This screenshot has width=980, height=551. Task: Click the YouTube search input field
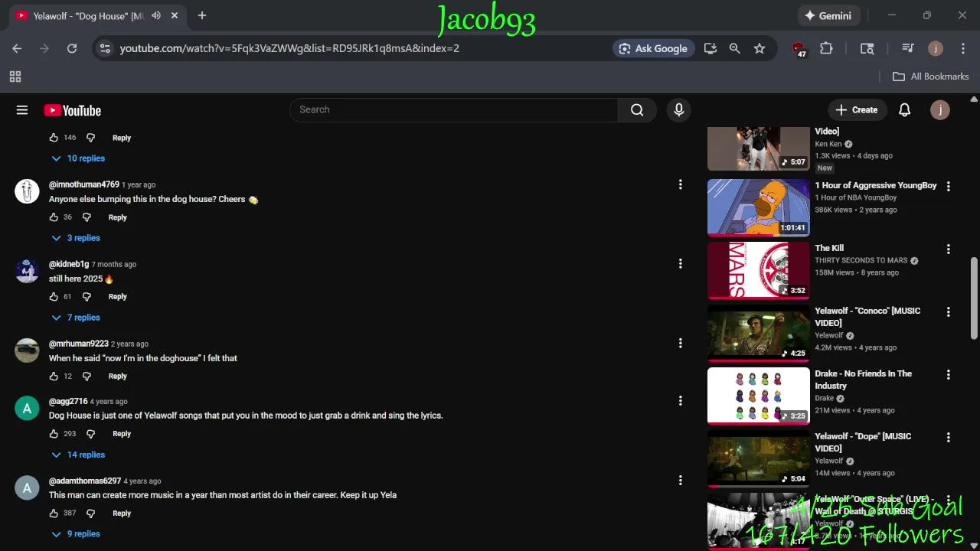click(x=453, y=110)
